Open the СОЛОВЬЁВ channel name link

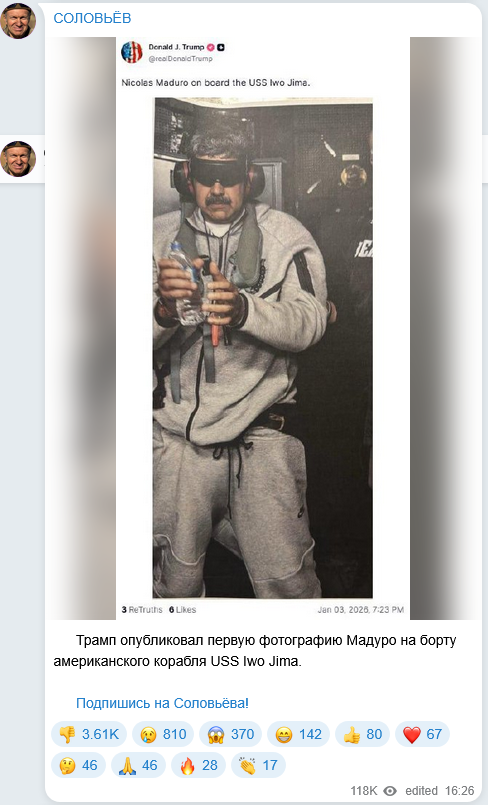pyautogui.click(x=92, y=18)
